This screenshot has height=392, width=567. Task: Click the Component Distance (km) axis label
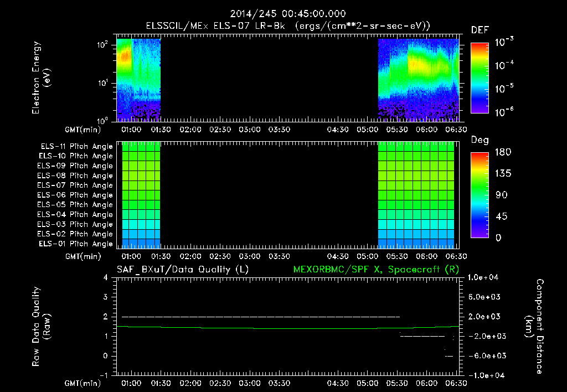tap(534, 327)
